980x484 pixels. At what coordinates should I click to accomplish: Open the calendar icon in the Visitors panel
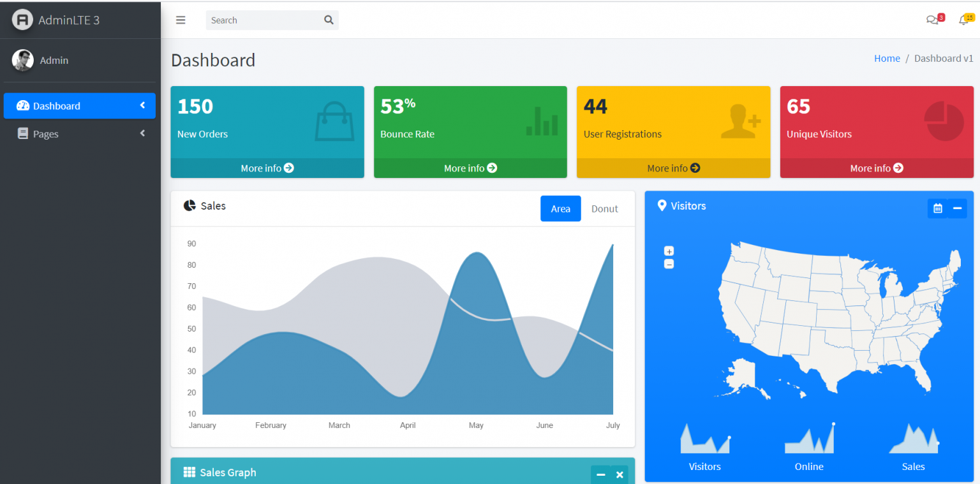(x=937, y=208)
